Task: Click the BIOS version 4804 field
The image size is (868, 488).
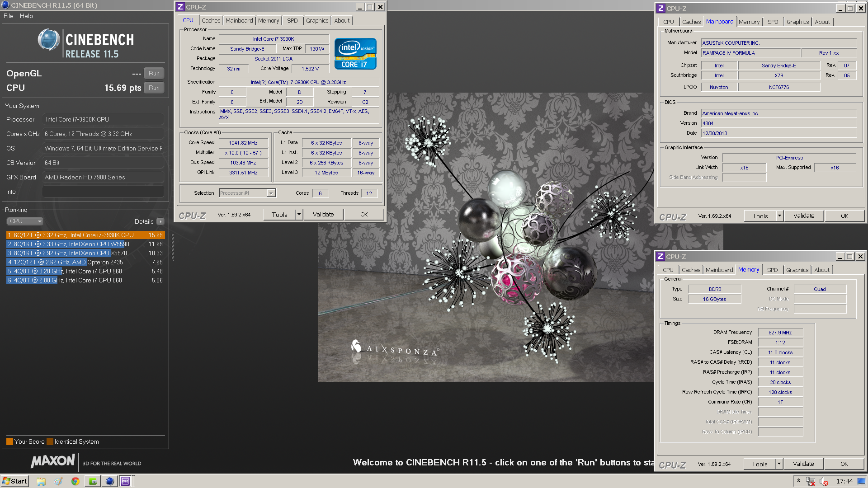Action: 778,123
